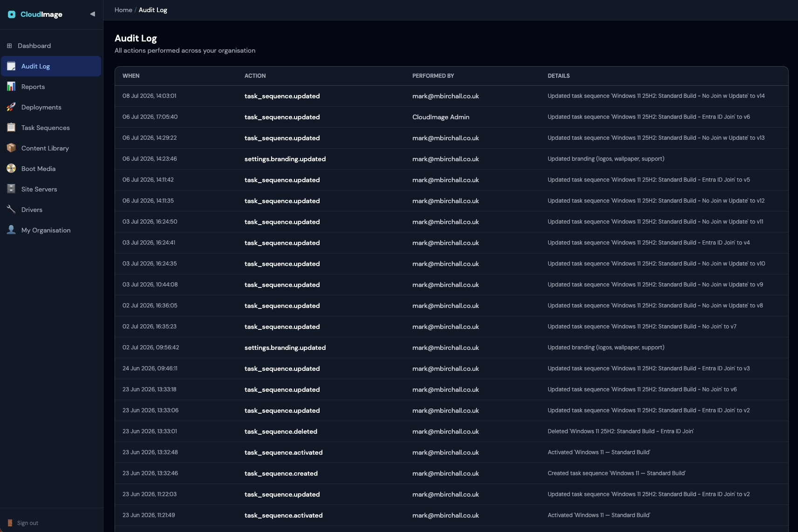
Task: Click the WHEN column header
Action: [131, 76]
